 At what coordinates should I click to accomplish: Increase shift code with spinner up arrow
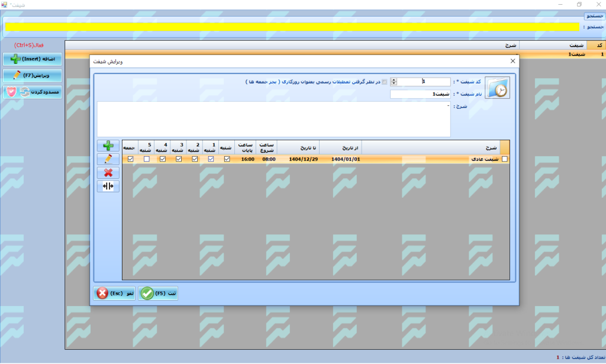coord(395,80)
